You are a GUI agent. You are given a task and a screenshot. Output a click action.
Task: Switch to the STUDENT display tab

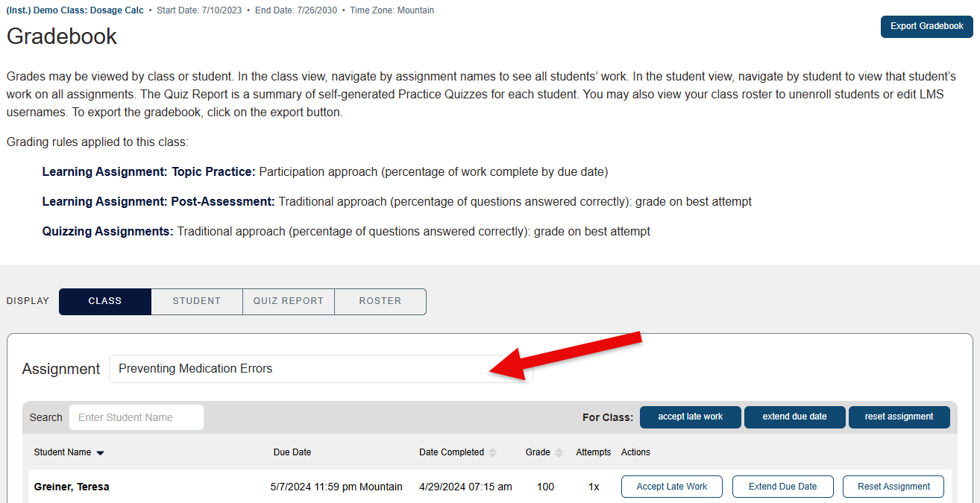click(x=196, y=301)
